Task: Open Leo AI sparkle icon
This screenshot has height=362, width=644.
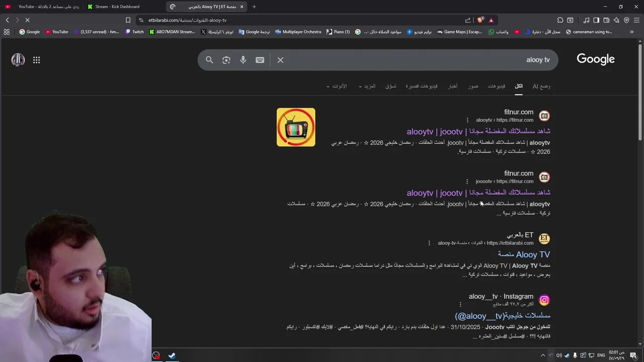Action: pos(616,20)
